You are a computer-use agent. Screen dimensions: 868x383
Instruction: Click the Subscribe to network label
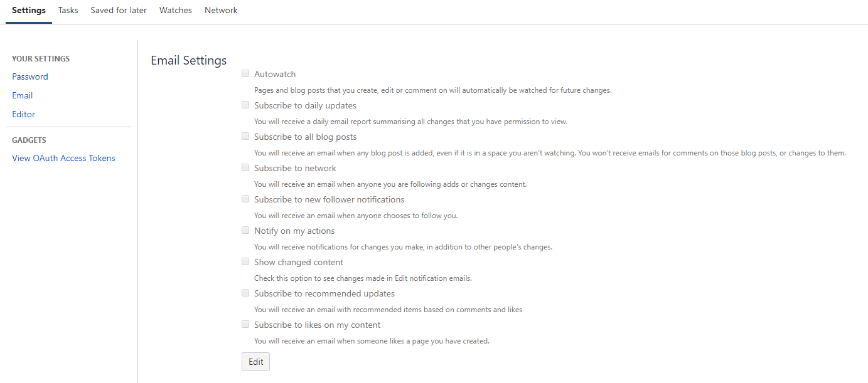[x=295, y=168]
